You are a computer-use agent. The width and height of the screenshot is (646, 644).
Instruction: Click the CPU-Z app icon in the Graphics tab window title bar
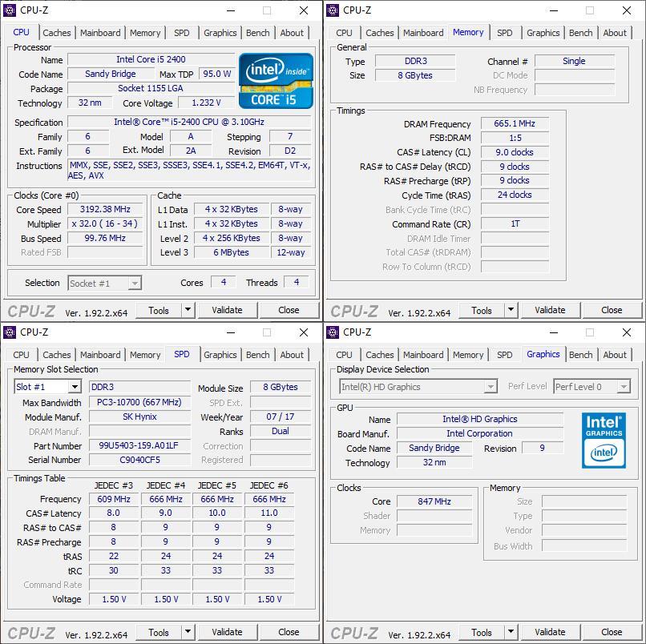(x=333, y=332)
